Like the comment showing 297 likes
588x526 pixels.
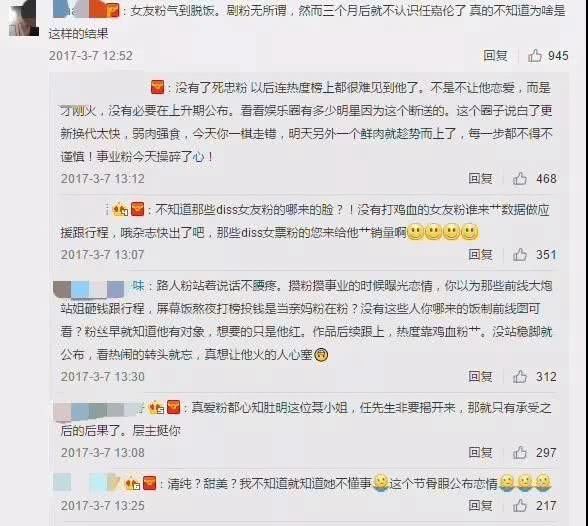[x=520, y=453]
